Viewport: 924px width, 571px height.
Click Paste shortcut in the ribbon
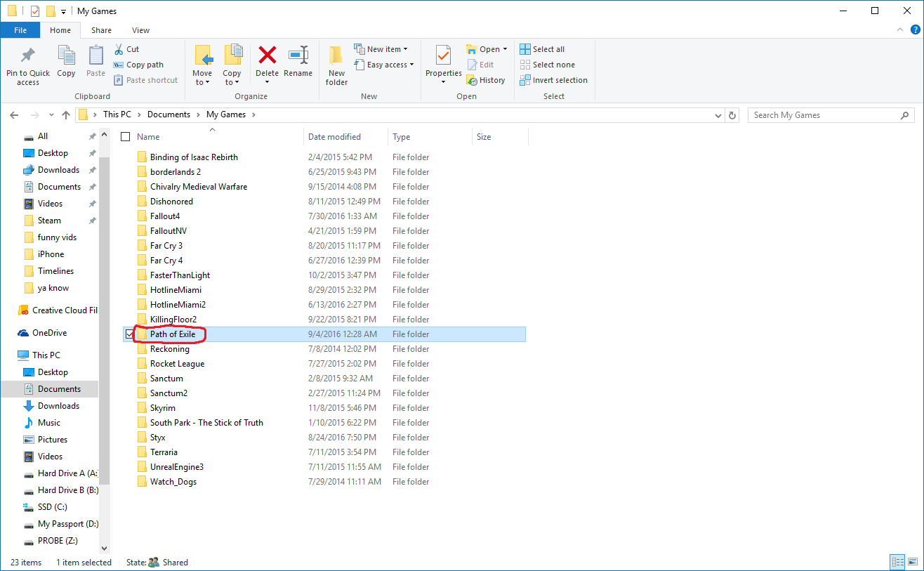click(145, 80)
